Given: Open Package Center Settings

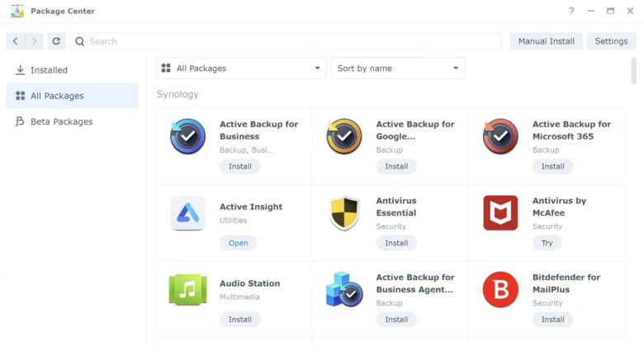Looking at the screenshot, I should pos(611,41).
